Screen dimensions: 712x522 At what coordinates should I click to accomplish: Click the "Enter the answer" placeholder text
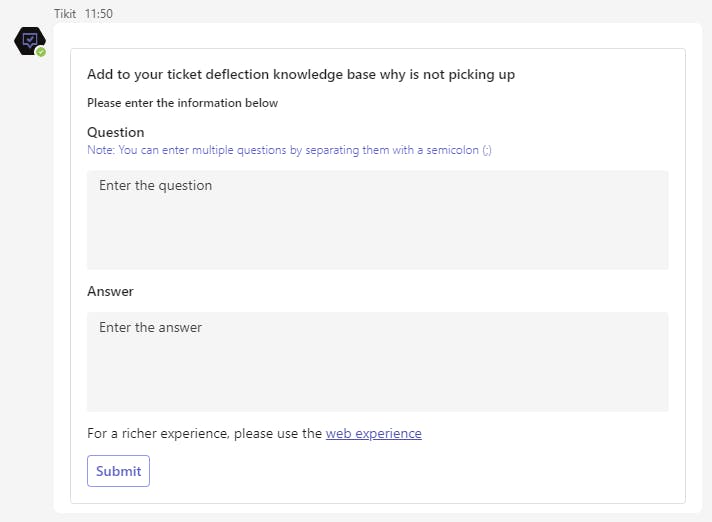150,327
